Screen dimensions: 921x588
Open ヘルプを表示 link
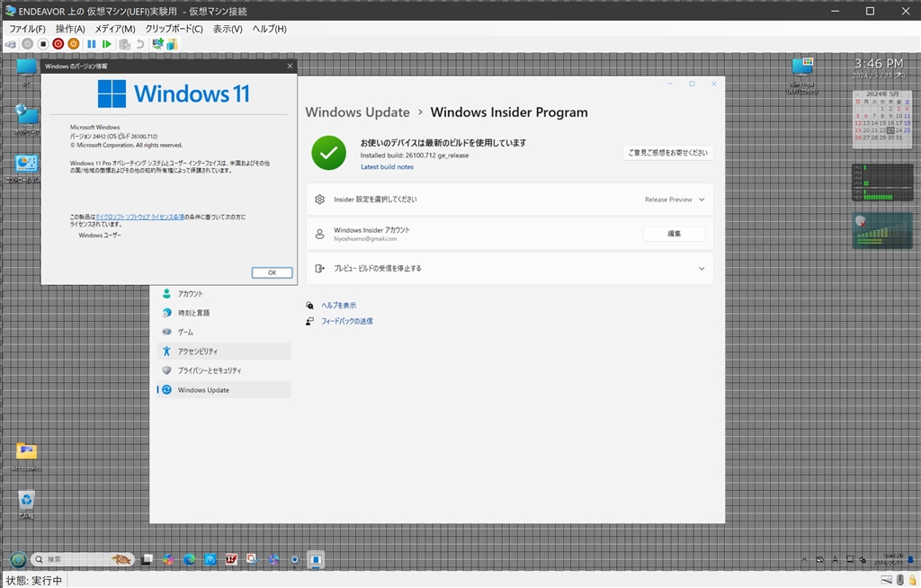click(338, 306)
